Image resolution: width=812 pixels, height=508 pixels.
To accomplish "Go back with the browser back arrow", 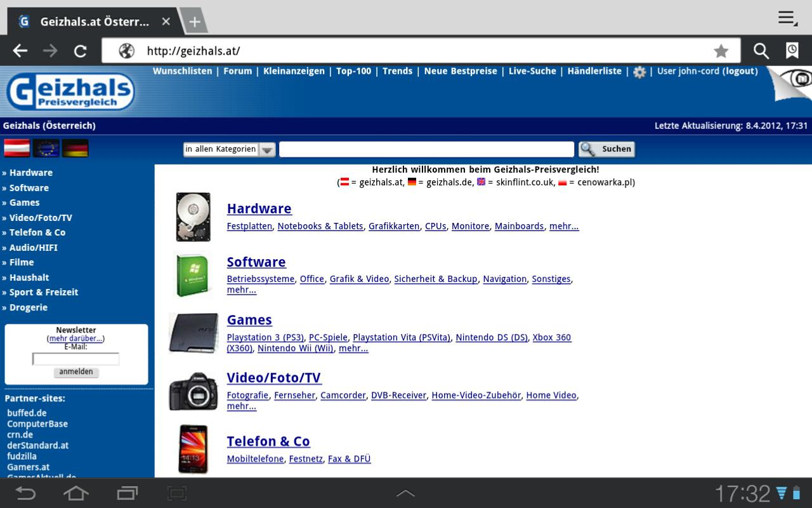I will click(20, 51).
